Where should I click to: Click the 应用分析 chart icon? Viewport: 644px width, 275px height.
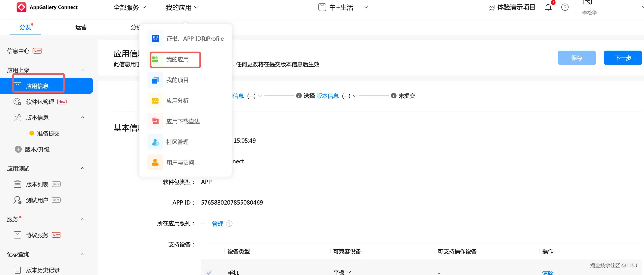155,101
